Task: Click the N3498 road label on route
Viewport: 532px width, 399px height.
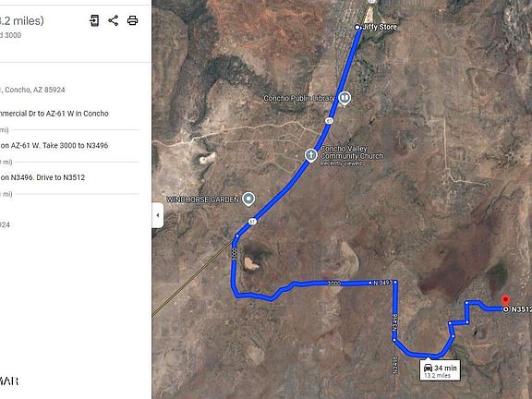Action: [394, 322]
